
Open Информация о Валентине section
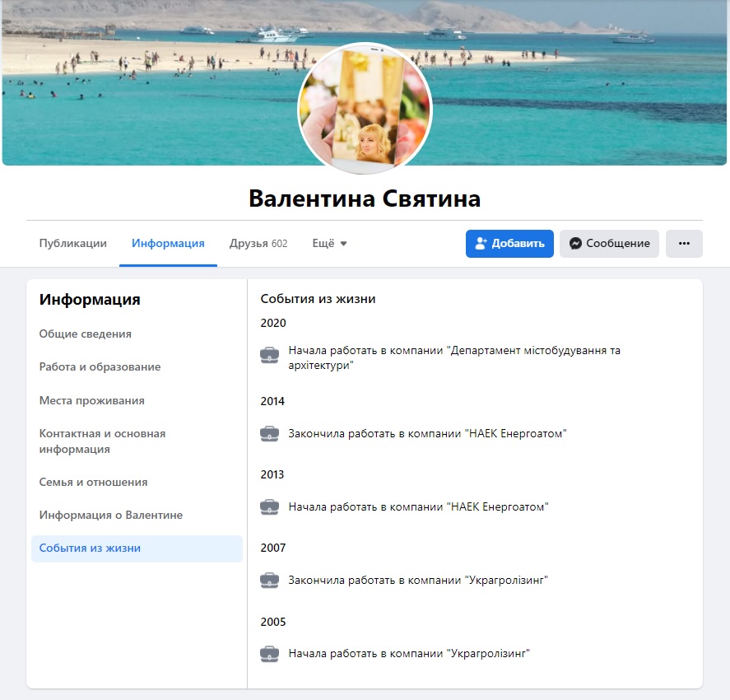pyautogui.click(x=111, y=515)
